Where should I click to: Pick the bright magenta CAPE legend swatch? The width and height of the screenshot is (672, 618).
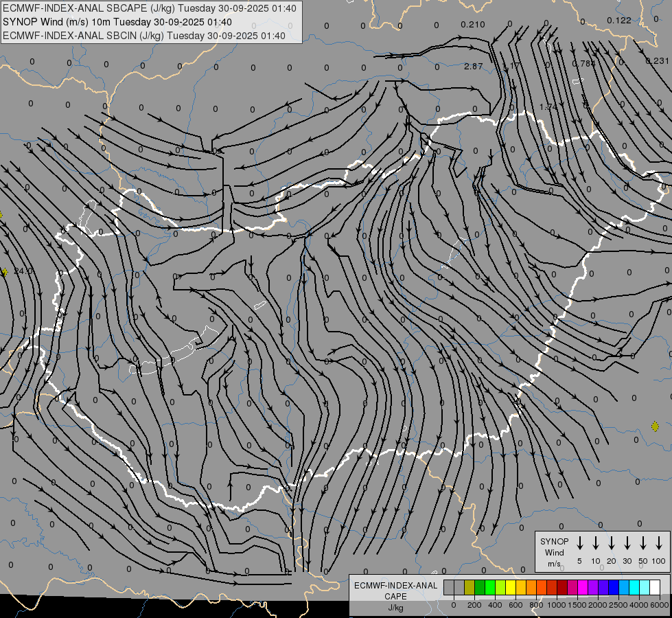(583, 587)
